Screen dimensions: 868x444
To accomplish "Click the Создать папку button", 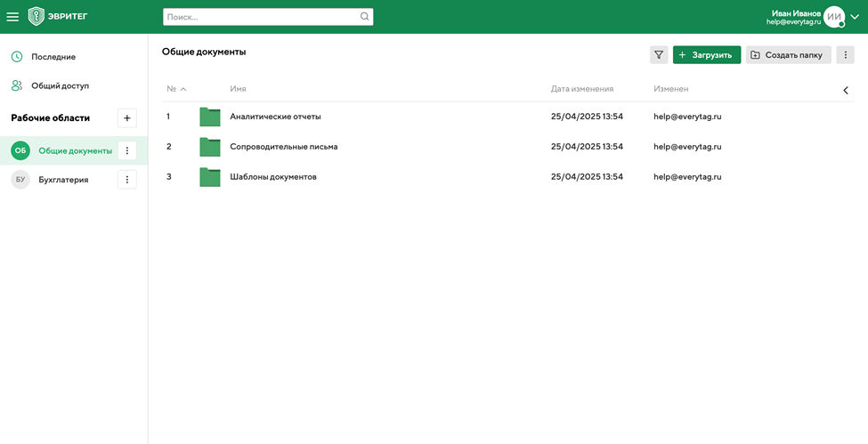I will [788, 55].
